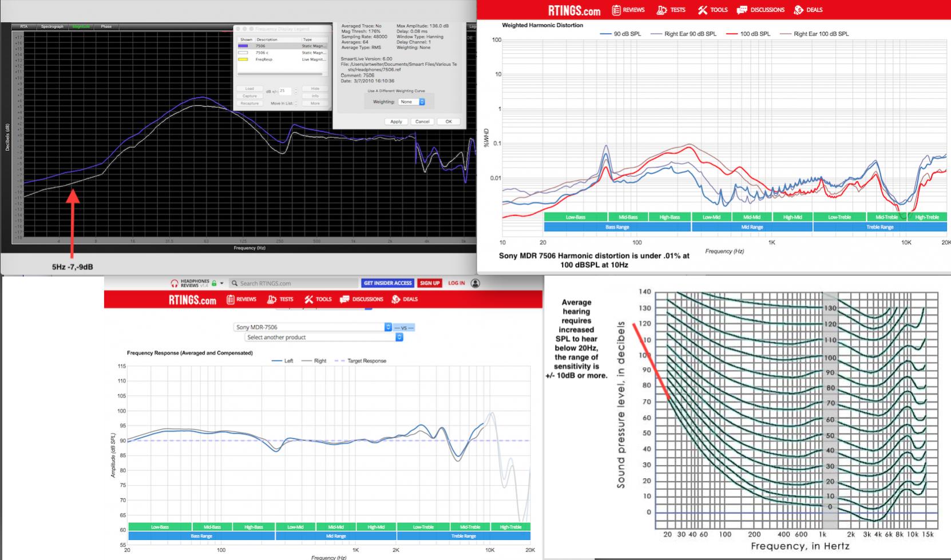Click the Discussions chat icon in top-right RTINGS header
This screenshot has width=951, height=560.
click(742, 10)
